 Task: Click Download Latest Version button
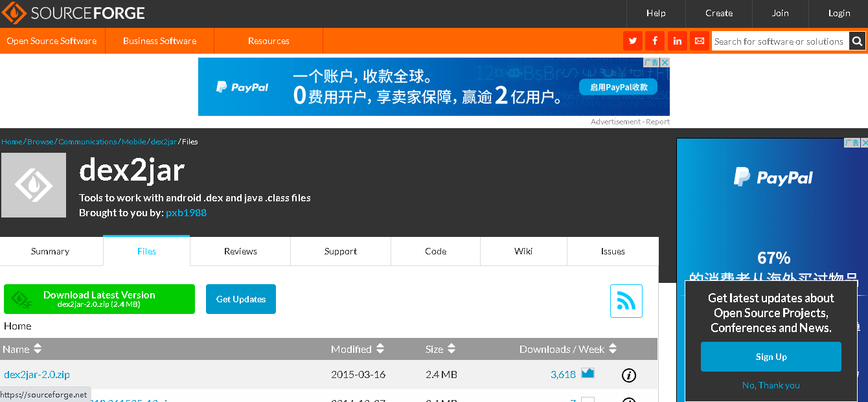click(x=99, y=299)
